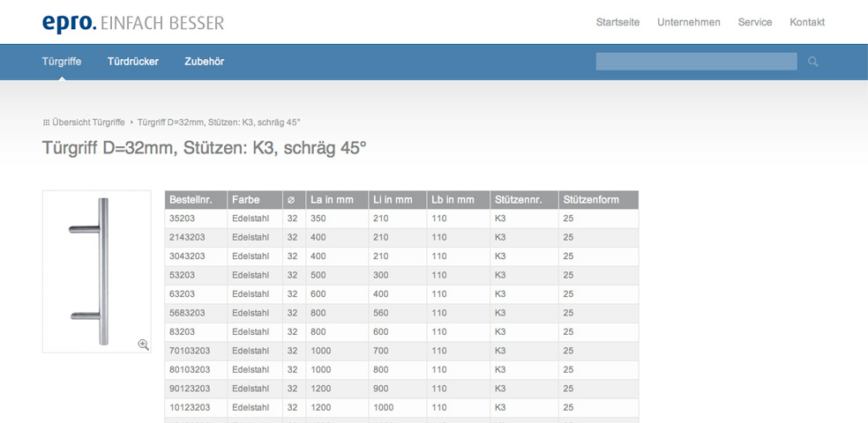The width and height of the screenshot is (868, 423).
Task: Select order number 35203
Action: [x=182, y=219]
